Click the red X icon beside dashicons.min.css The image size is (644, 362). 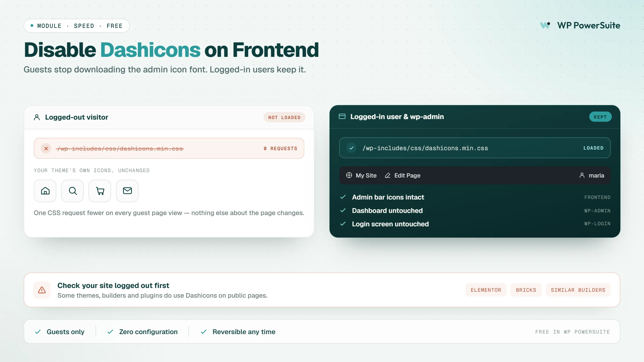click(x=46, y=149)
